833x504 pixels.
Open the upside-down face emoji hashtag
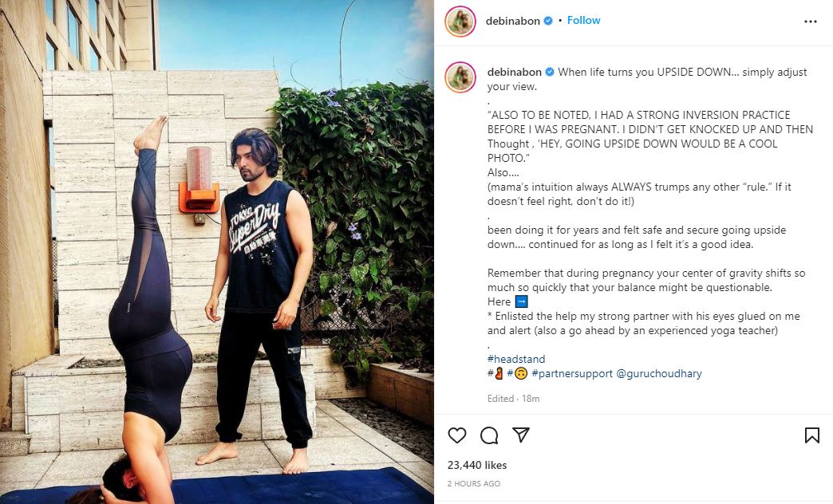point(518,373)
